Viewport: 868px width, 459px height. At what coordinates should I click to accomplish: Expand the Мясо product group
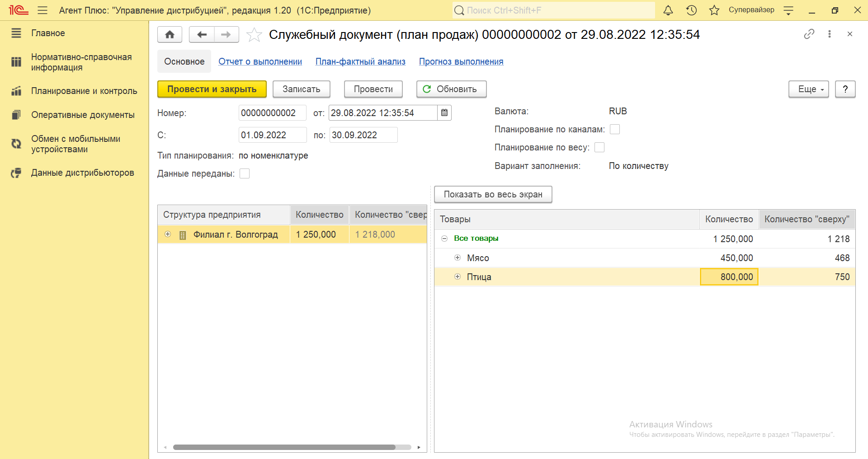coord(458,258)
